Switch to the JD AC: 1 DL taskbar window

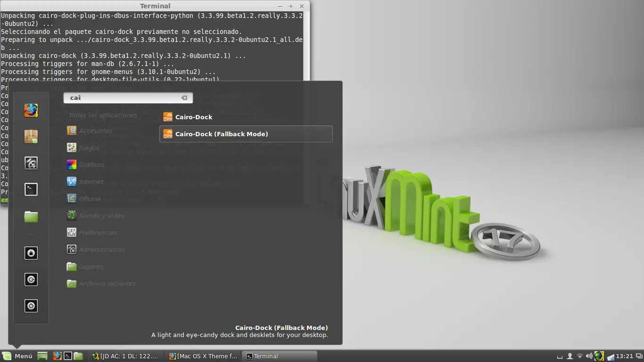point(126,356)
